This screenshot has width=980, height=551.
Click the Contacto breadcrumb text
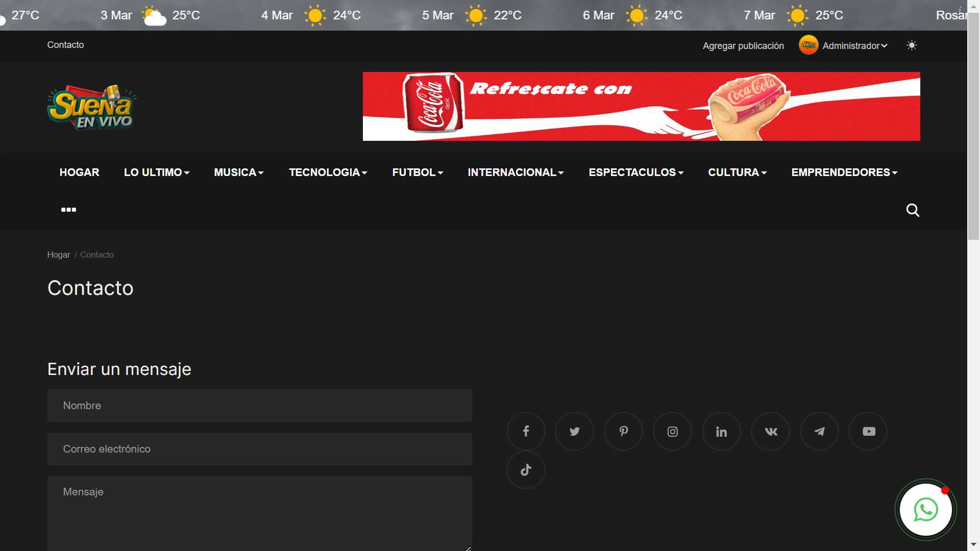97,255
